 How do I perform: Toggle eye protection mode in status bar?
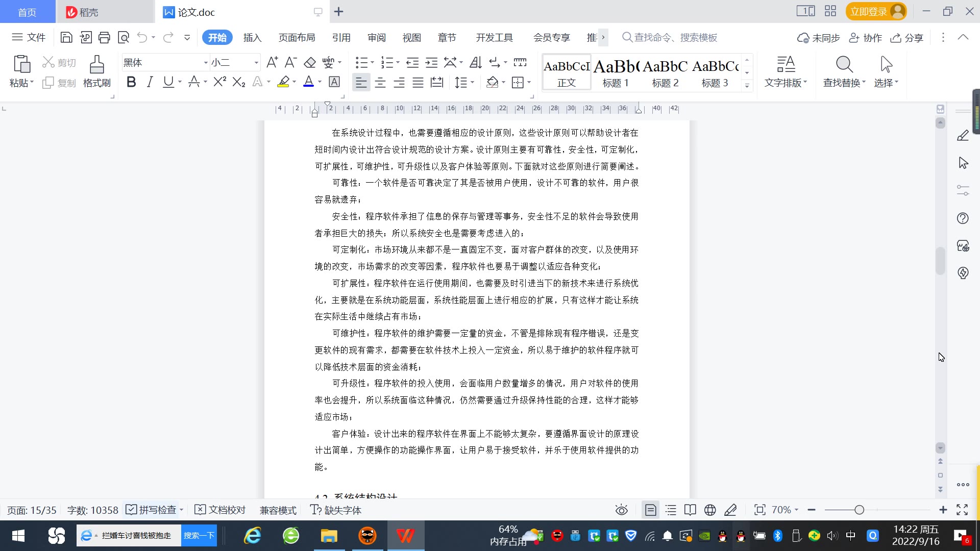[621, 510]
